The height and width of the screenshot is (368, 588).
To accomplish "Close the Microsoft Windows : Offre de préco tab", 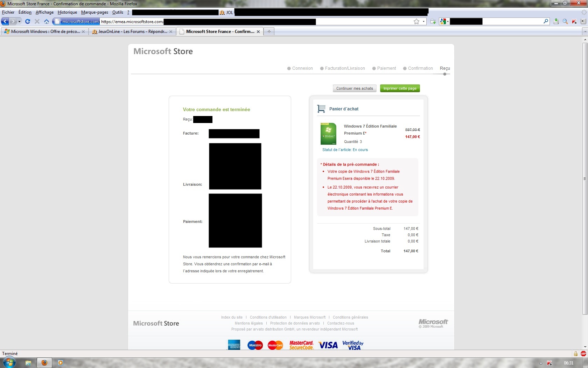I will click(x=83, y=32).
